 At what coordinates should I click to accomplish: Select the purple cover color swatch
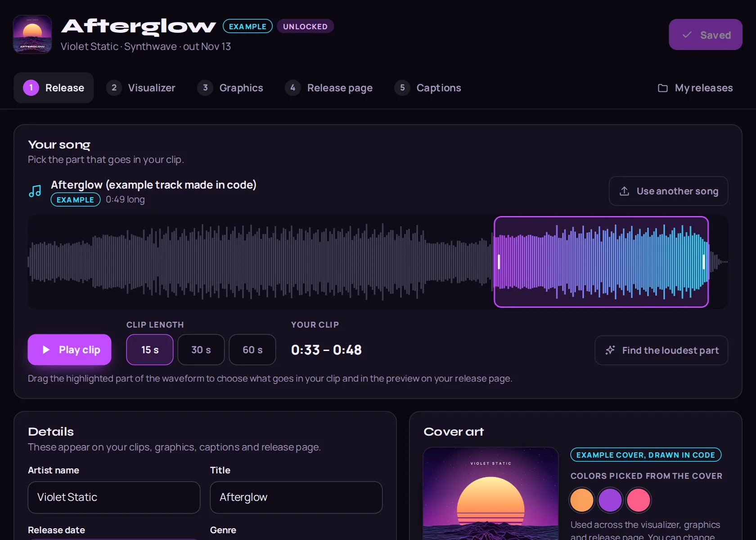tap(610, 500)
